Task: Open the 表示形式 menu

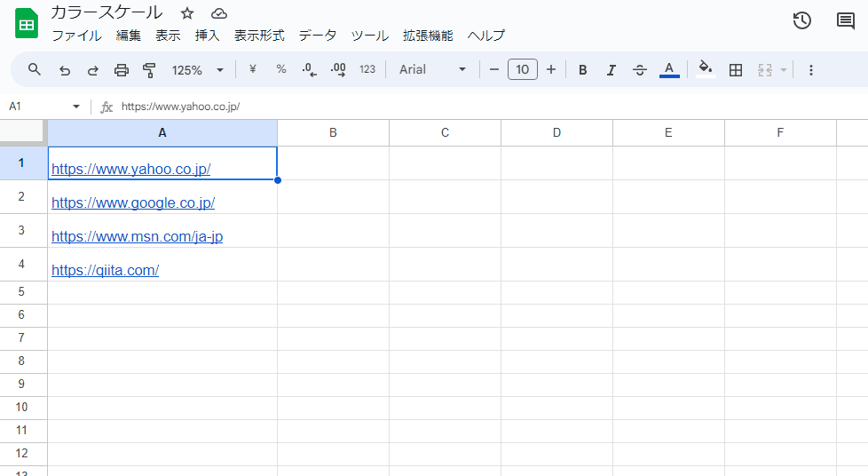Action: pyautogui.click(x=260, y=36)
